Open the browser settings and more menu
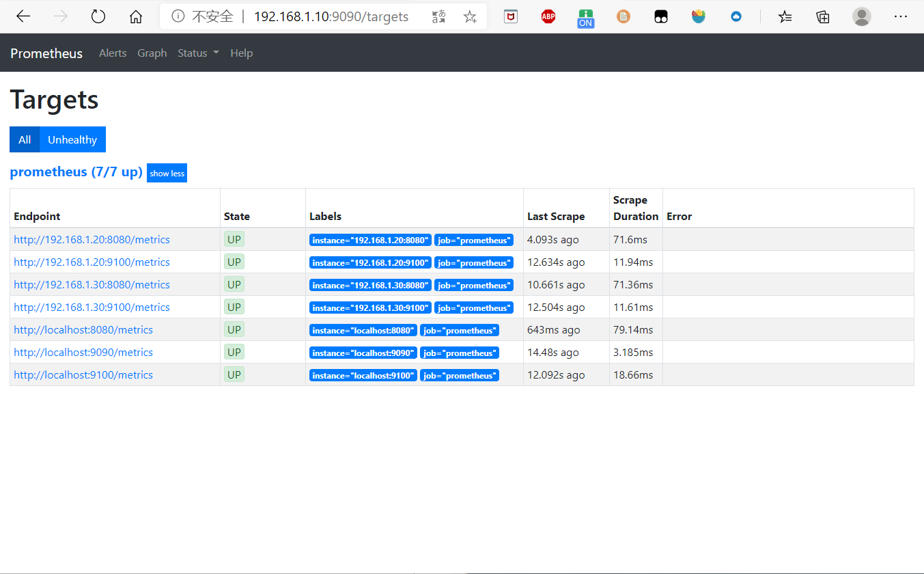 point(901,16)
